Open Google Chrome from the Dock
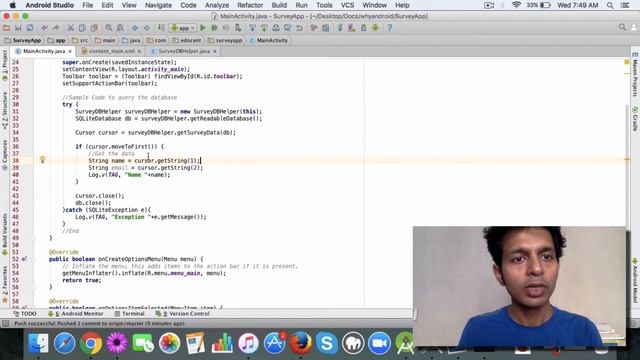The width and height of the screenshot is (640, 360). click(x=91, y=343)
